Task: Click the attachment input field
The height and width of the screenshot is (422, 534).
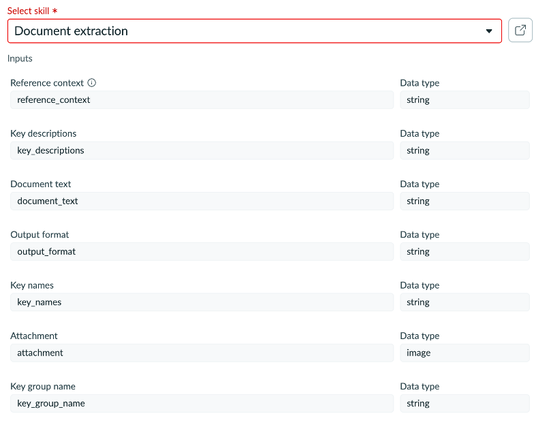Action: (x=202, y=353)
